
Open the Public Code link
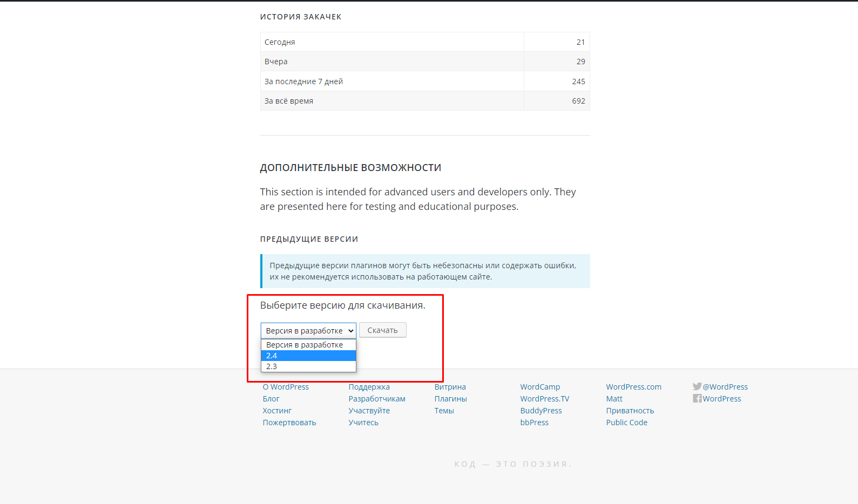627,423
